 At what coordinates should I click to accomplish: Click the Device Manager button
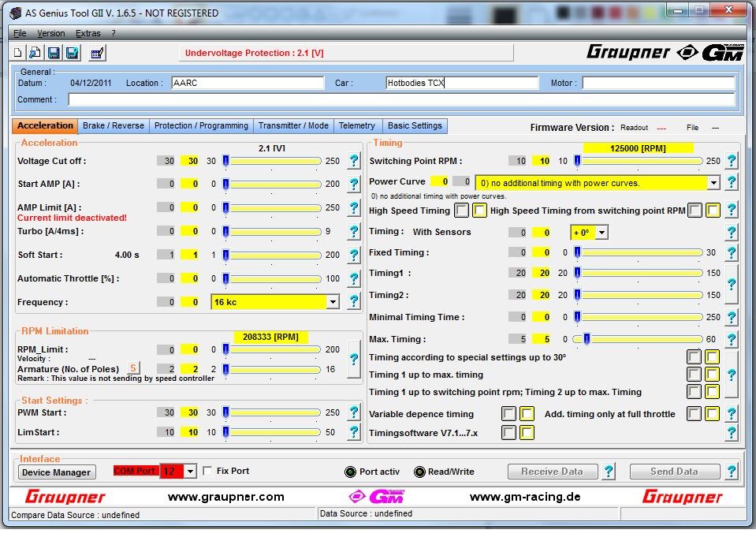coord(57,472)
